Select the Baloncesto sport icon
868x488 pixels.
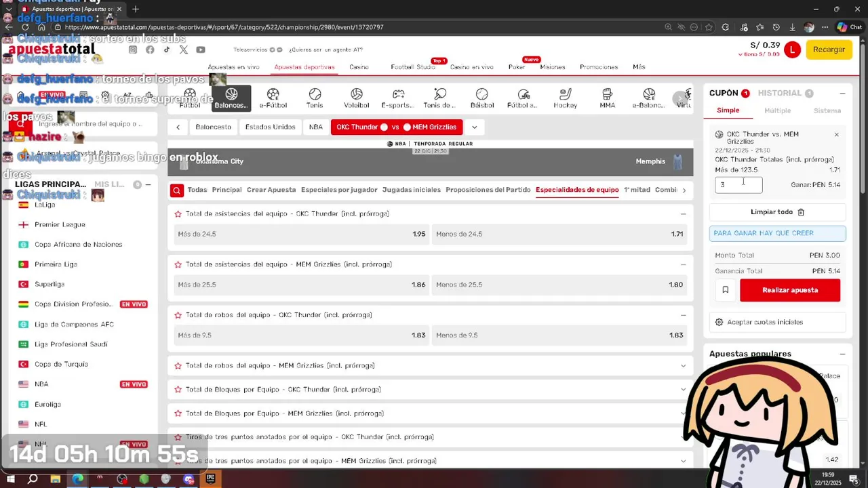pos(231,98)
